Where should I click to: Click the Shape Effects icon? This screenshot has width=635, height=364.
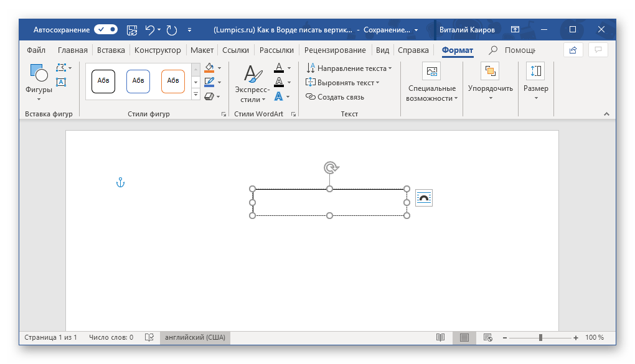point(209,96)
